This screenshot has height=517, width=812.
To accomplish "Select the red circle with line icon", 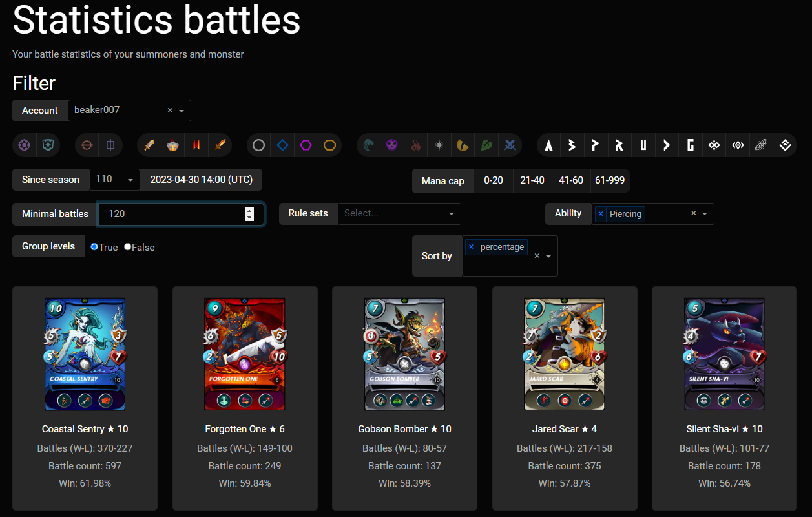I will click(x=87, y=145).
